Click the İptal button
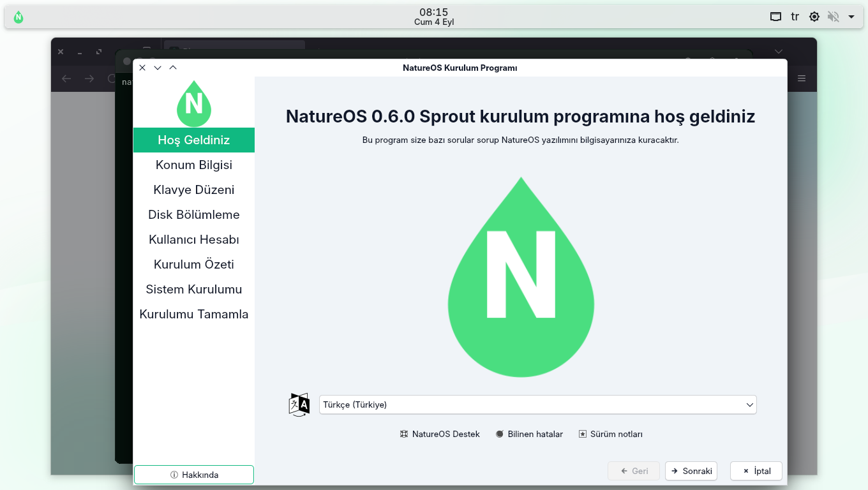This screenshot has width=868, height=490. (756, 471)
